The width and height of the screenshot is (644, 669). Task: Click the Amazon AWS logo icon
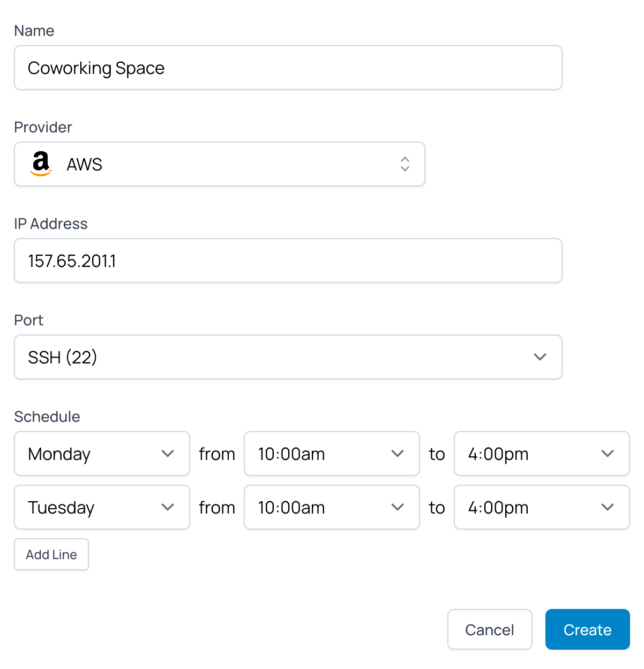[41, 163]
